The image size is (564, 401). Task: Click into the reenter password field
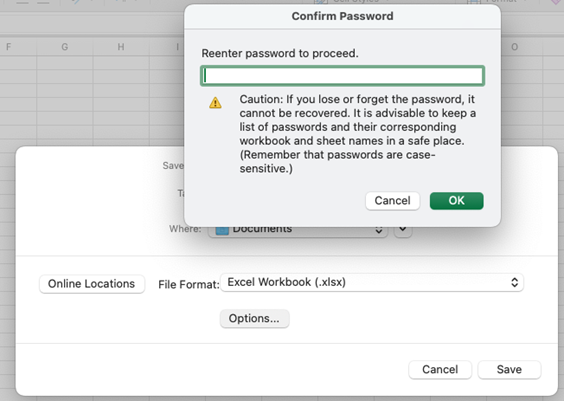point(342,76)
